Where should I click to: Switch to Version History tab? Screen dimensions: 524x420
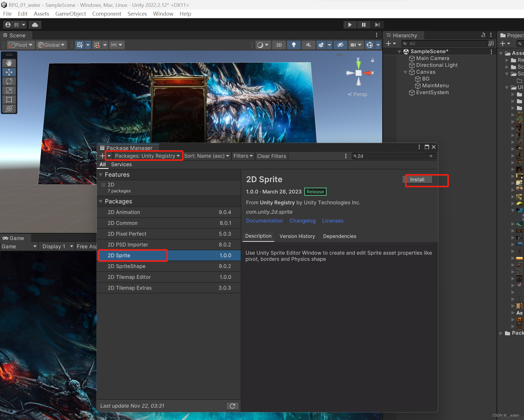(x=297, y=236)
